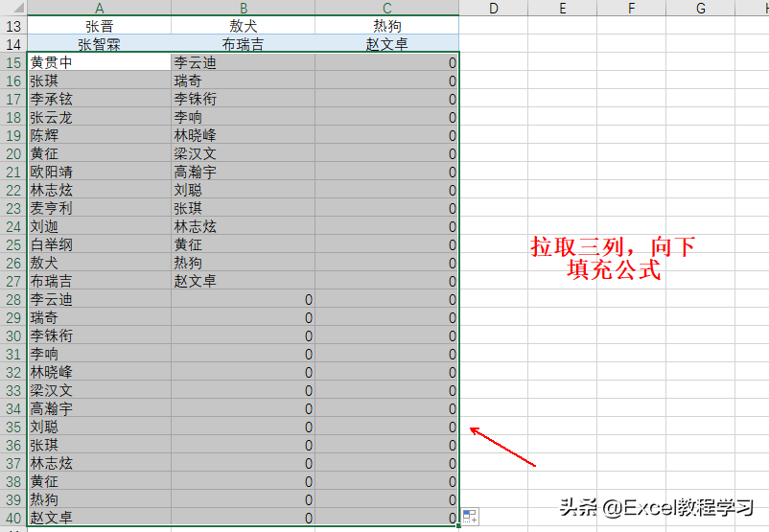The width and height of the screenshot is (769, 532).
Task: Select column C header
Action: point(387,8)
